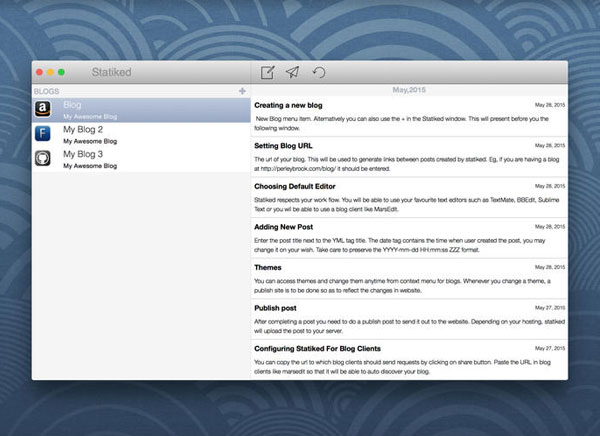The height and width of the screenshot is (436, 600).
Task: Click the GitHub icon of My Blog 3
Action: pos(42,158)
